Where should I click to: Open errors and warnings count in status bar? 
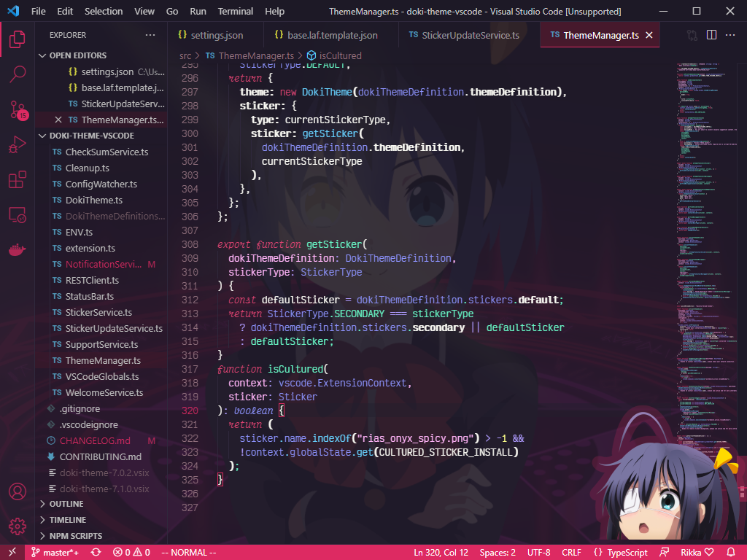click(131, 553)
